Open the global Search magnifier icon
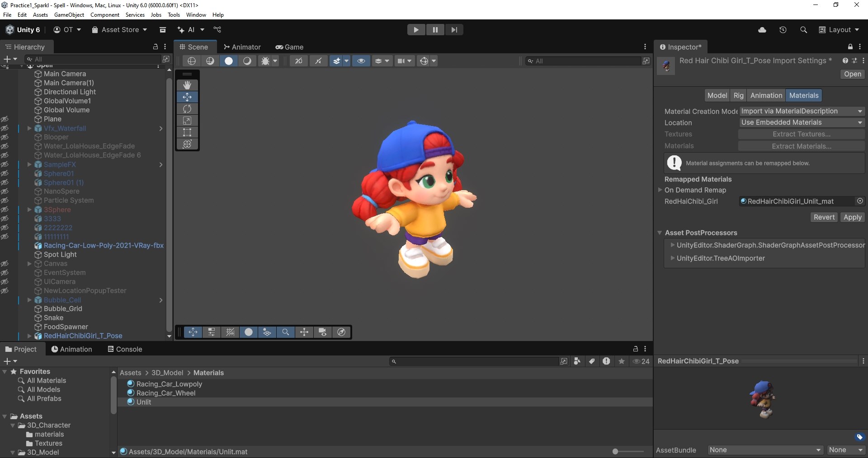Image resolution: width=868 pixels, height=458 pixels. pyautogui.click(x=803, y=30)
